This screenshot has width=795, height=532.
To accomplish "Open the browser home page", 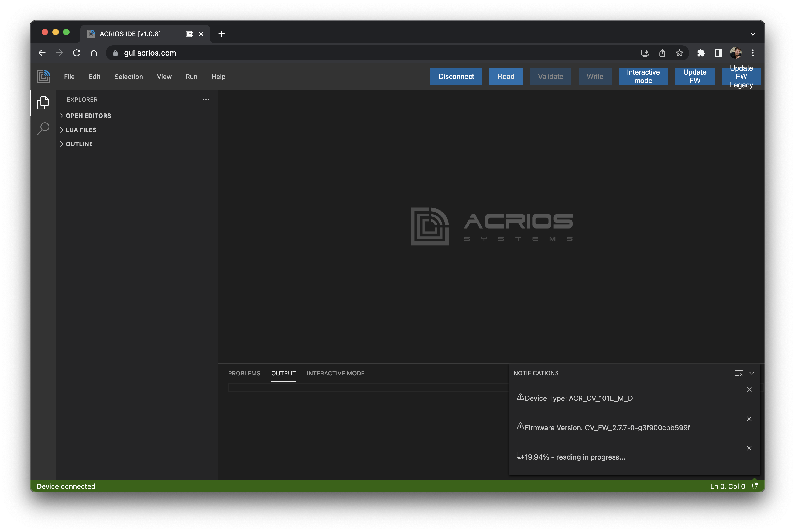I will pos(94,53).
